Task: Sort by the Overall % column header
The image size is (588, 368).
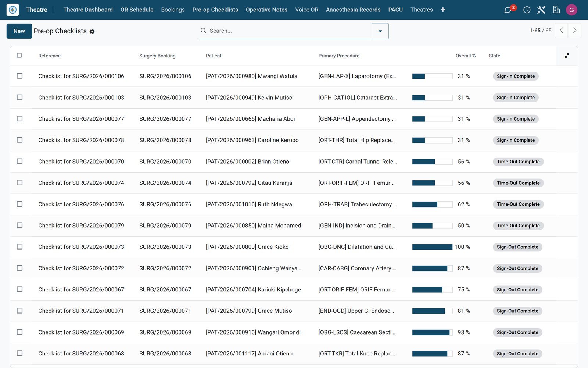Action: 465,56
